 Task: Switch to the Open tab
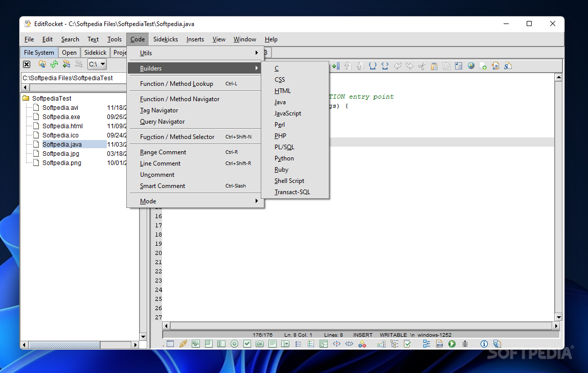[x=69, y=53]
